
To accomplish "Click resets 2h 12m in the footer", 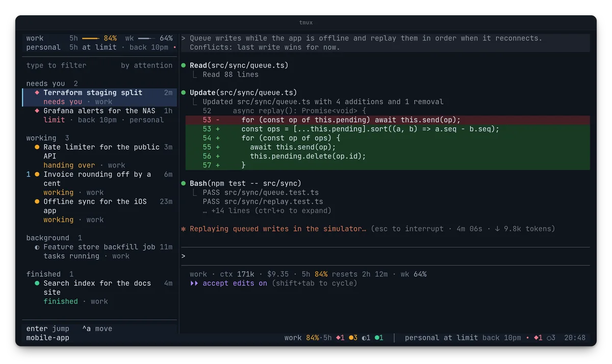I will coord(360,274).
